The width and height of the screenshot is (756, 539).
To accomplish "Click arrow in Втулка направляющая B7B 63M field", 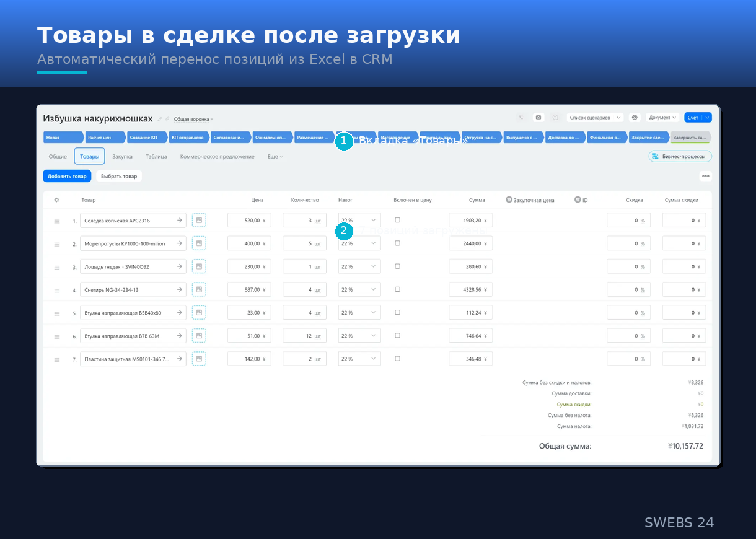I will [x=179, y=335].
